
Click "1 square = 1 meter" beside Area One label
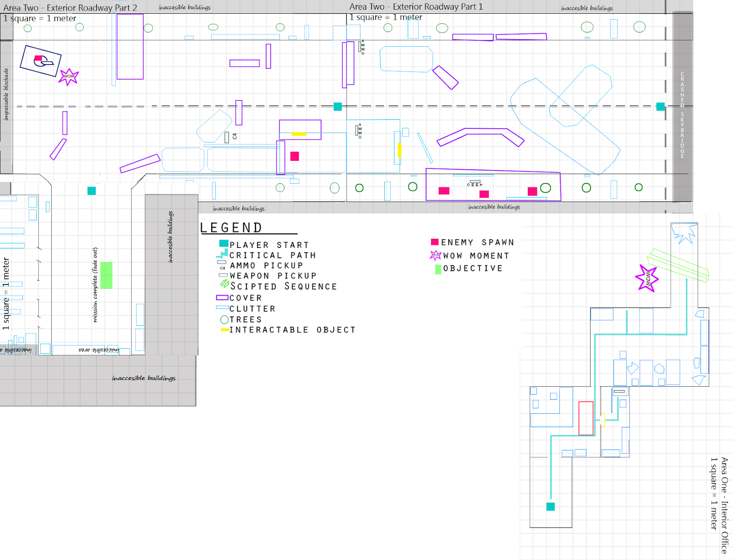tap(714, 494)
